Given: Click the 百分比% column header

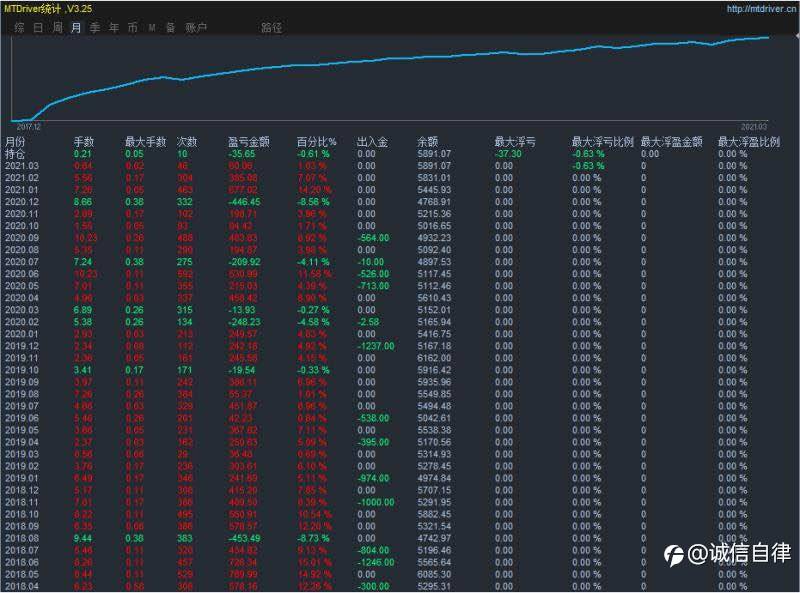Looking at the screenshot, I should tap(316, 142).
